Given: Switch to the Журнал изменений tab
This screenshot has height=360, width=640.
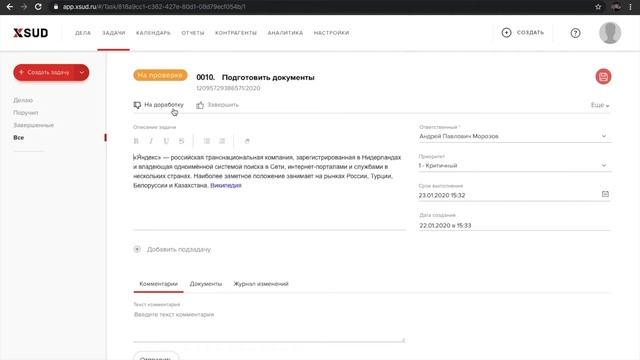Looking at the screenshot, I should pos(261,284).
